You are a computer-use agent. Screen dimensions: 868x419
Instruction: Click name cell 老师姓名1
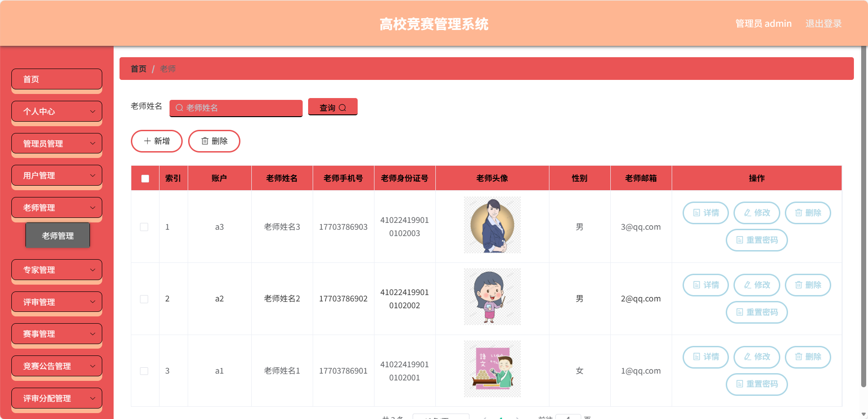282,371
